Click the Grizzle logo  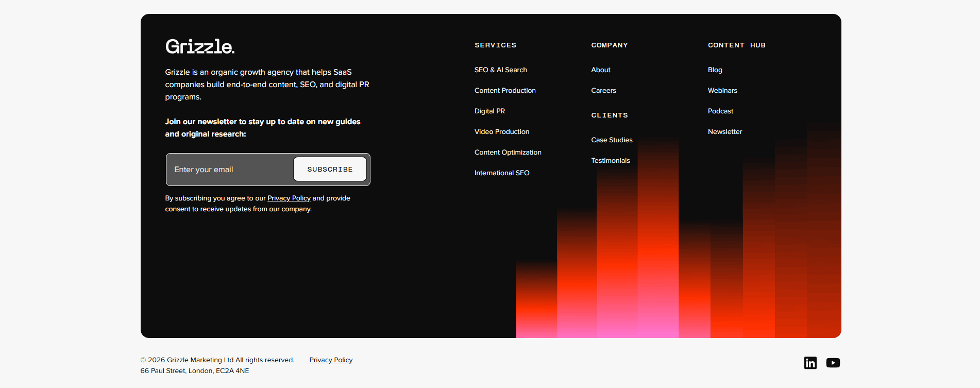point(199,46)
